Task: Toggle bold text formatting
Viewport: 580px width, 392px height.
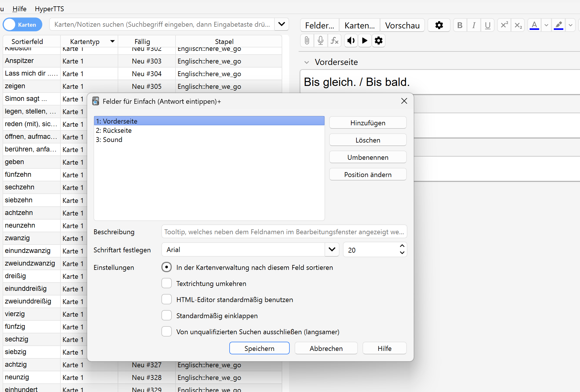Action: click(460, 25)
